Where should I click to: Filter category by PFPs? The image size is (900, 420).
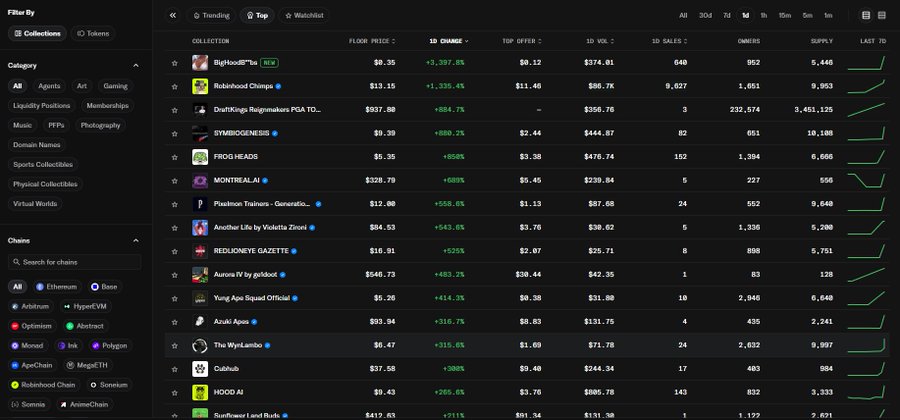pos(56,125)
